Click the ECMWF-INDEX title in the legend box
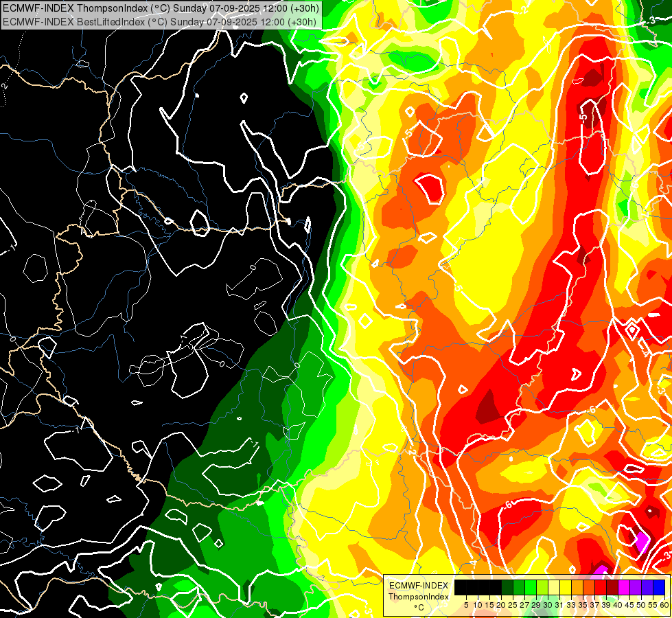672x618 pixels. (x=419, y=586)
